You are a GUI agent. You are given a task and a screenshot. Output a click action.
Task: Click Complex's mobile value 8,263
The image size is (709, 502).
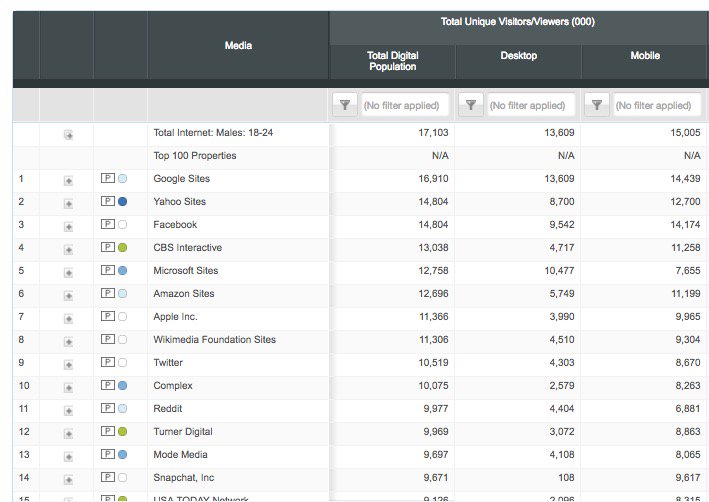(688, 386)
